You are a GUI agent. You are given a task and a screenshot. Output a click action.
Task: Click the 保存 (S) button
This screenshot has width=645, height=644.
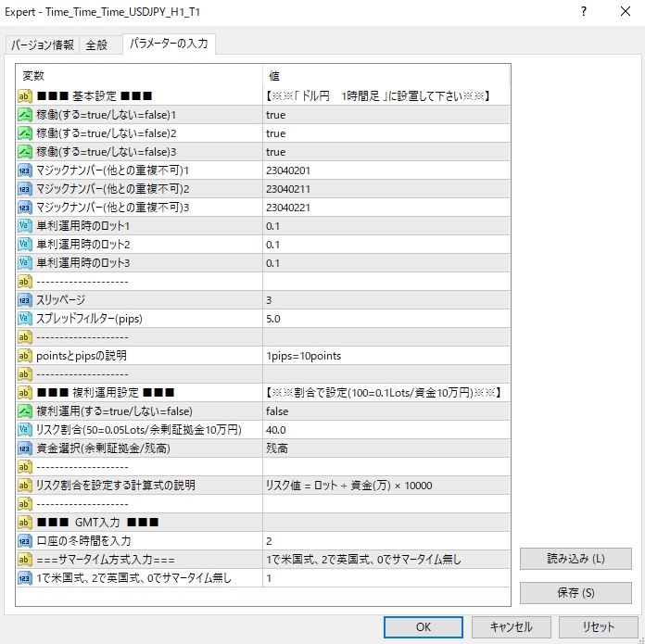point(575,593)
